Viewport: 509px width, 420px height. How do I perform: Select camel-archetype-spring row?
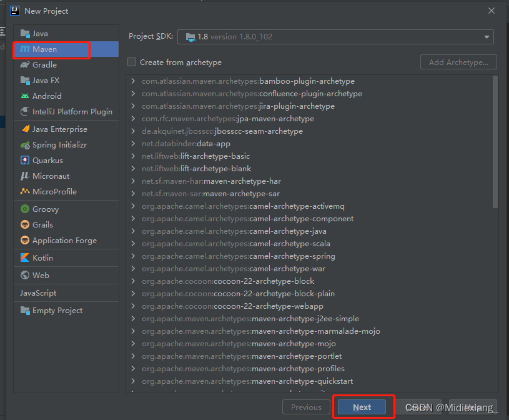click(239, 256)
